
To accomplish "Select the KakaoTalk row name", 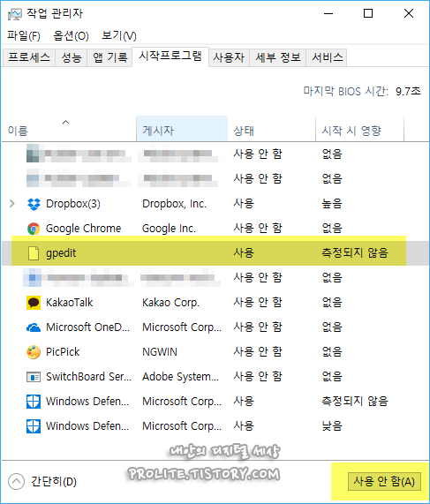I will coord(69,303).
